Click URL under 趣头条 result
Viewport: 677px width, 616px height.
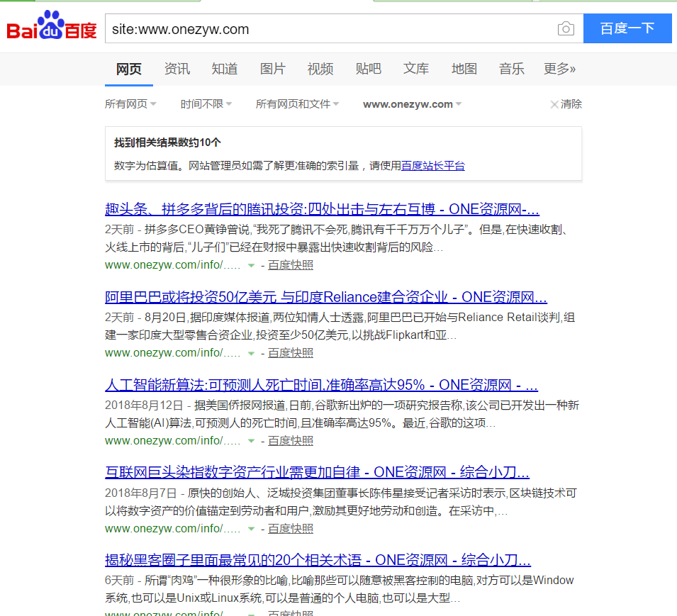pos(173,265)
